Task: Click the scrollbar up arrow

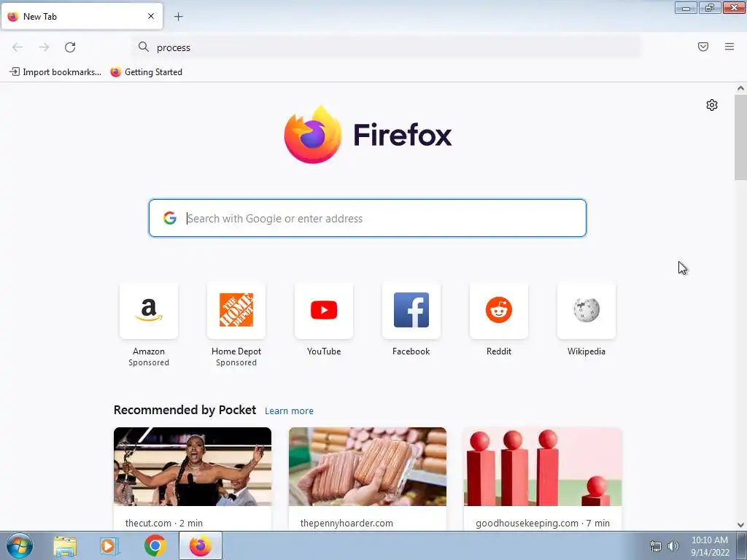Action: click(x=740, y=88)
